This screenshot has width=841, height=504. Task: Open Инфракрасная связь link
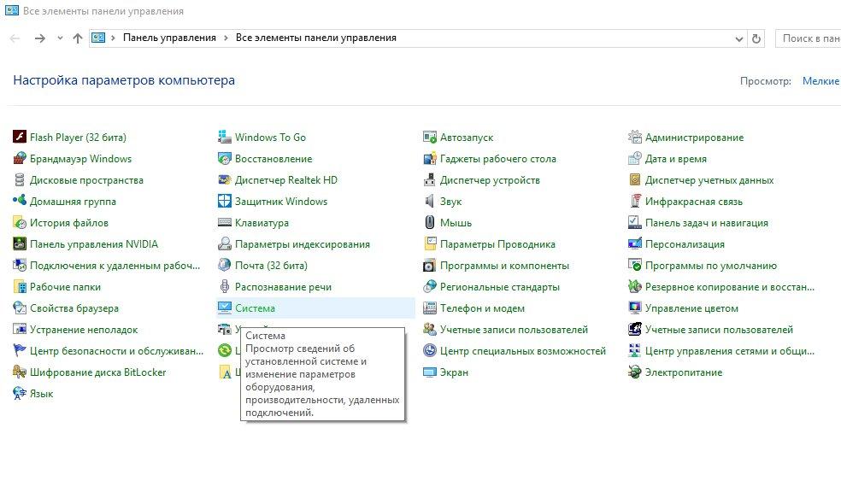[x=693, y=202]
